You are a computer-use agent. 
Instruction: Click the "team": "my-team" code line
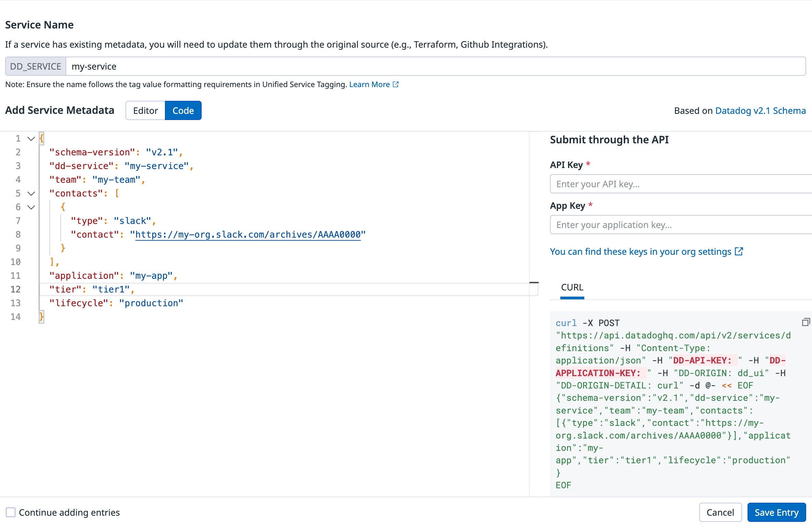click(x=97, y=180)
